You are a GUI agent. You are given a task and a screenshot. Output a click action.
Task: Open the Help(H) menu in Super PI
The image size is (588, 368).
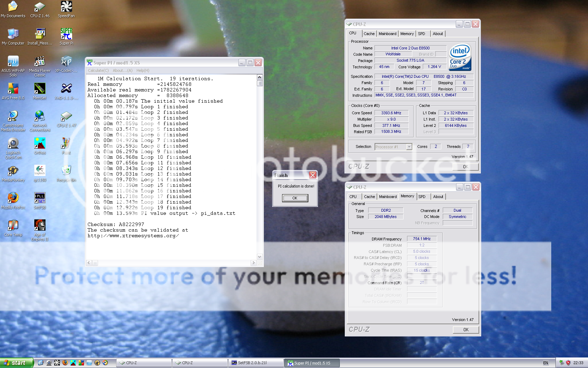point(143,70)
